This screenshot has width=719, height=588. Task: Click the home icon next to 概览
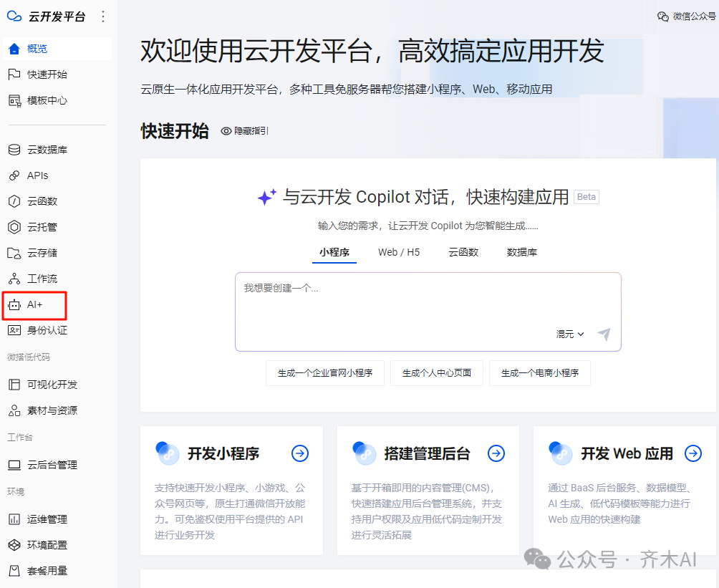[x=14, y=49]
